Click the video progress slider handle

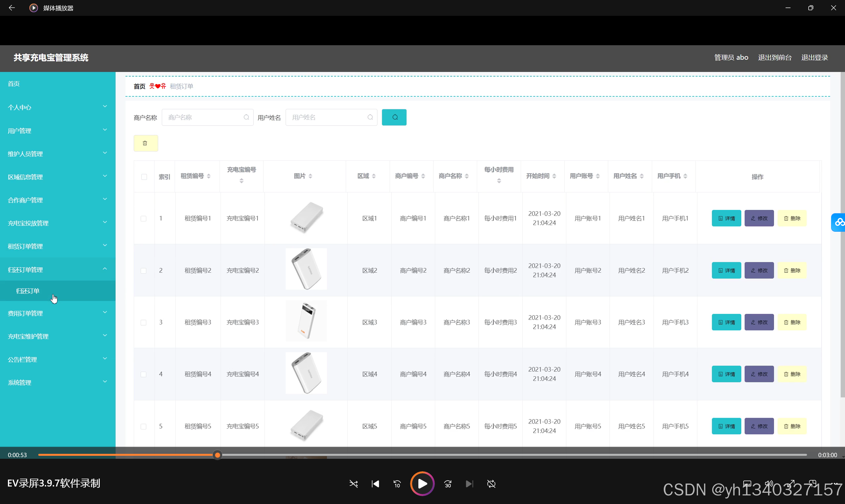(218, 455)
